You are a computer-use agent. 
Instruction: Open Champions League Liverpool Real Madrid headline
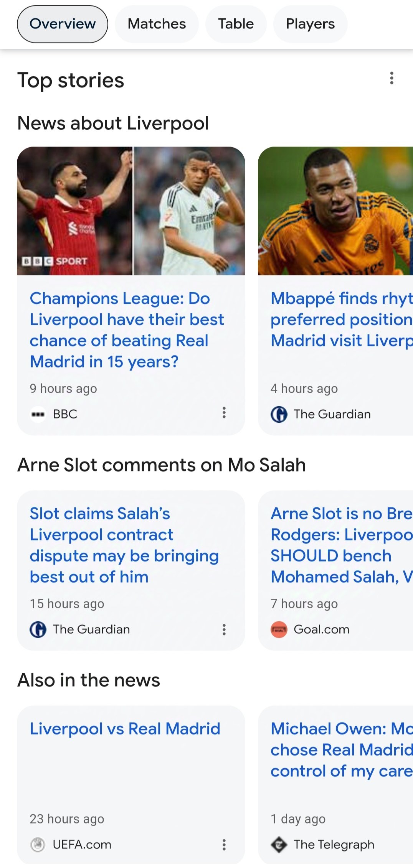tap(127, 330)
